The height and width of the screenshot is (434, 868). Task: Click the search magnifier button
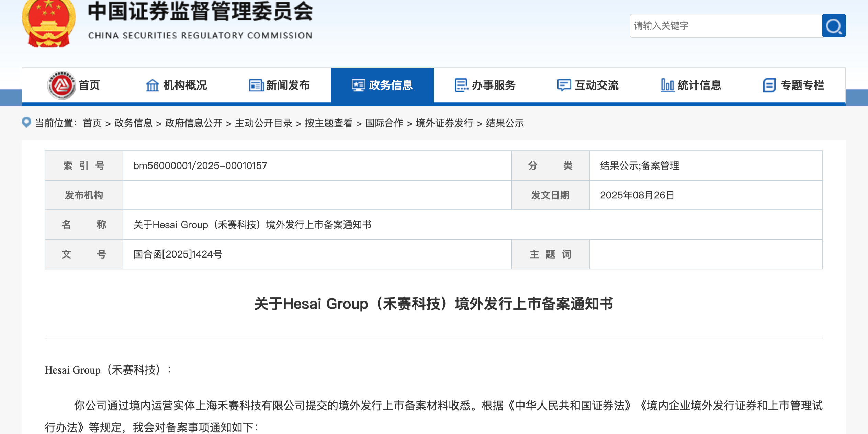tap(834, 25)
